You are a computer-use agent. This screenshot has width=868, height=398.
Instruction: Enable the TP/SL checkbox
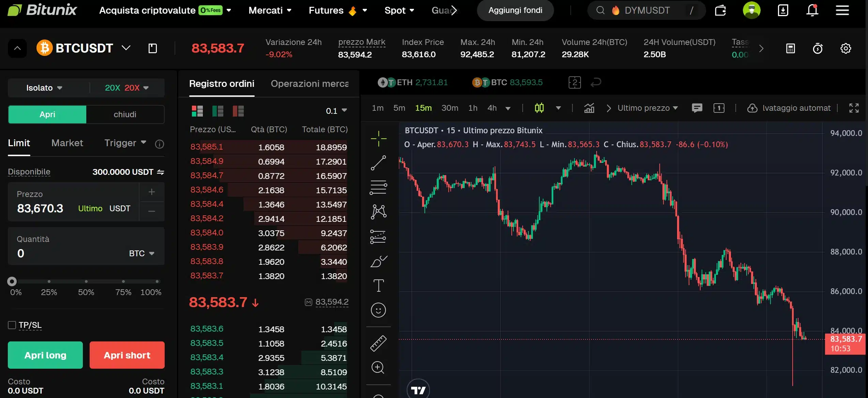[x=12, y=325]
